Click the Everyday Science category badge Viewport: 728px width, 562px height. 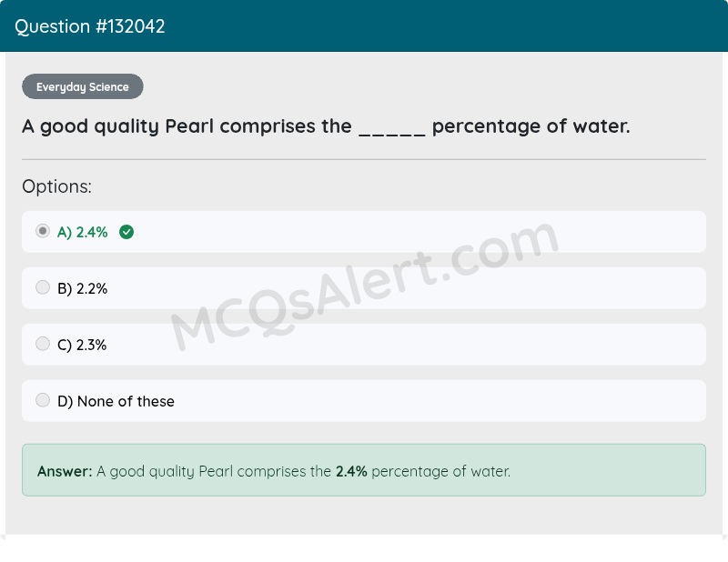83,86
